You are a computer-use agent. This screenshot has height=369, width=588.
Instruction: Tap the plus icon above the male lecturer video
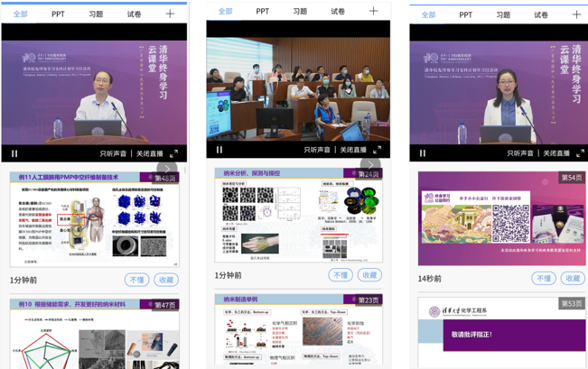[170, 14]
